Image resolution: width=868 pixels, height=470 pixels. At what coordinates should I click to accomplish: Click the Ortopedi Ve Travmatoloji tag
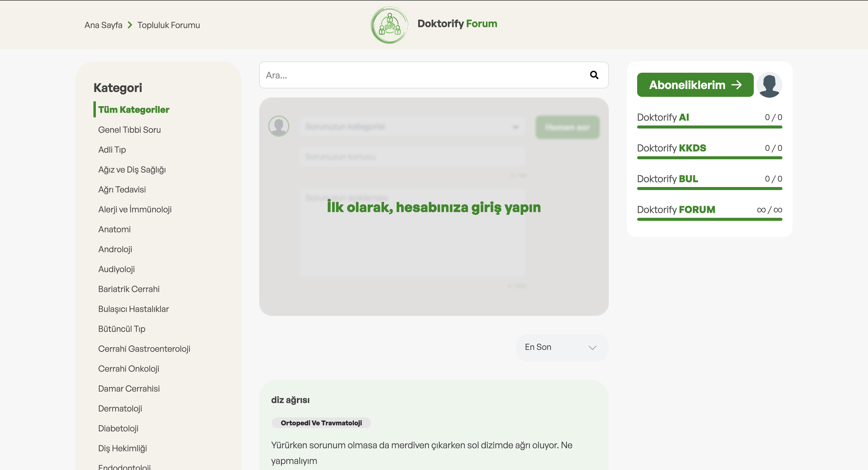321,423
